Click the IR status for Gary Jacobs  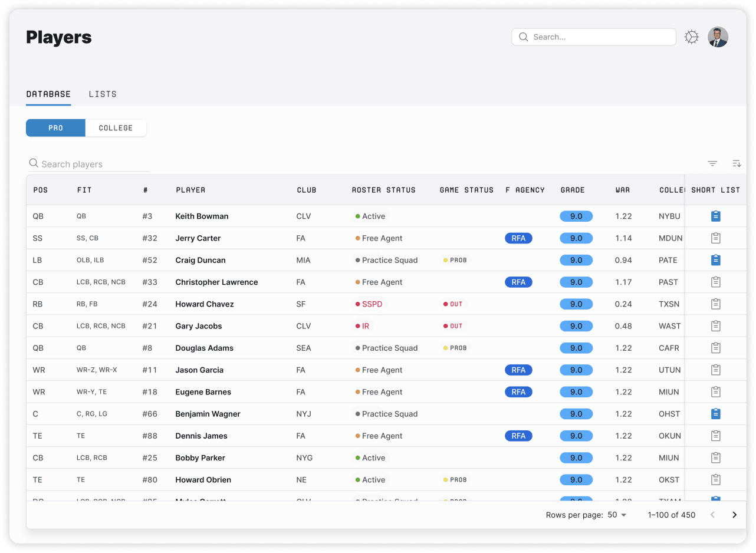tap(362, 326)
